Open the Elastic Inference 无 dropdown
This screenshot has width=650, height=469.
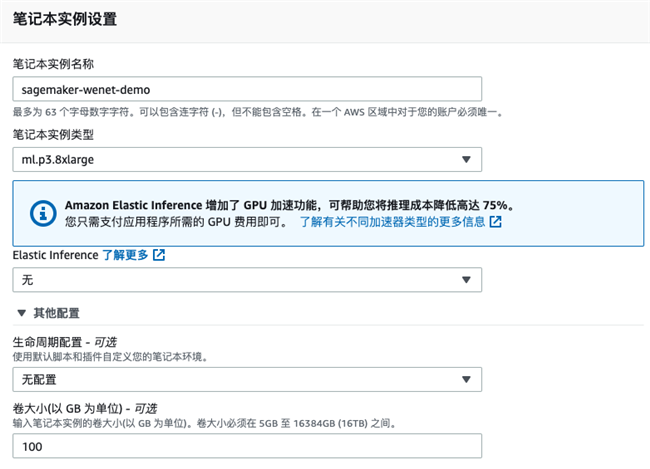247,280
